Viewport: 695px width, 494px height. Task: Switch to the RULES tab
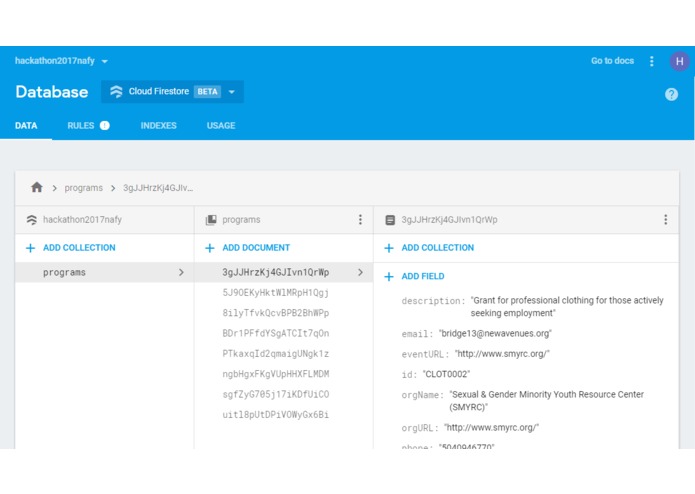click(81, 126)
